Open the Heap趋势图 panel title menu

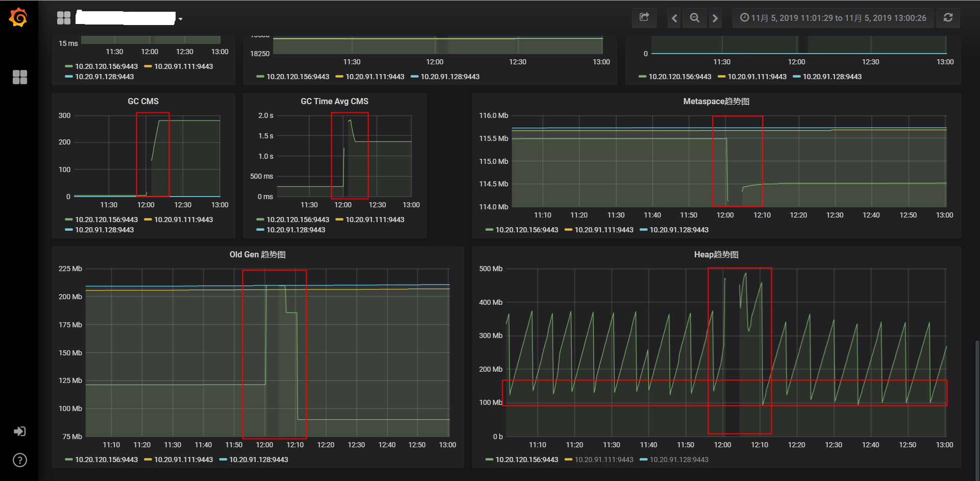[716, 254]
